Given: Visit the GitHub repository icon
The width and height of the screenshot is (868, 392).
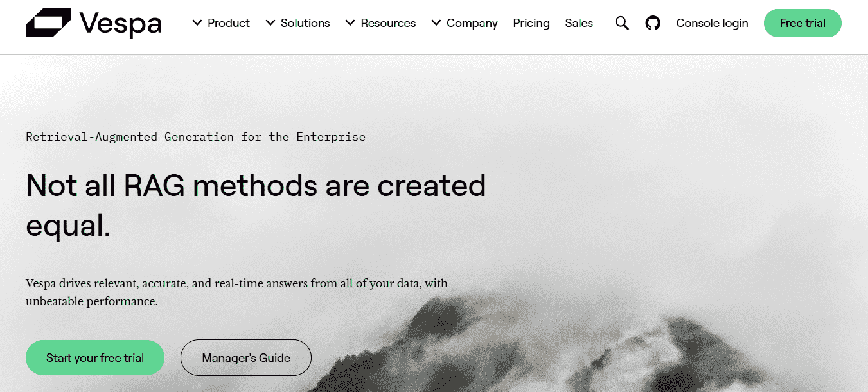Looking at the screenshot, I should [653, 23].
